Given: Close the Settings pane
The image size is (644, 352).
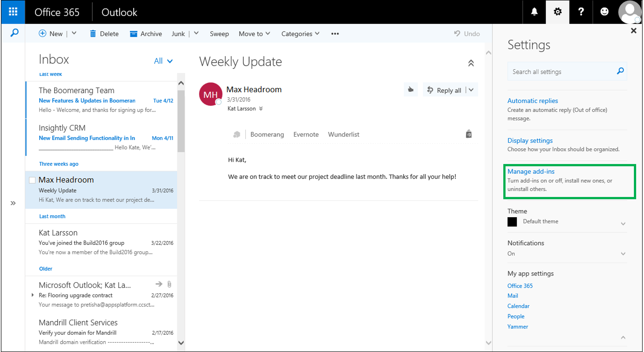Looking at the screenshot, I should pyautogui.click(x=634, y=31).
